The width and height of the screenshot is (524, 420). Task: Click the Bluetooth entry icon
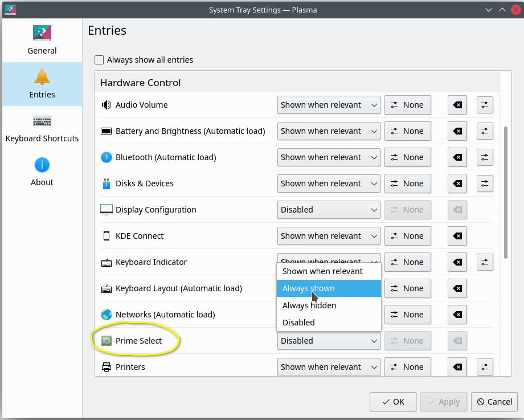click(x=107, y=157)
